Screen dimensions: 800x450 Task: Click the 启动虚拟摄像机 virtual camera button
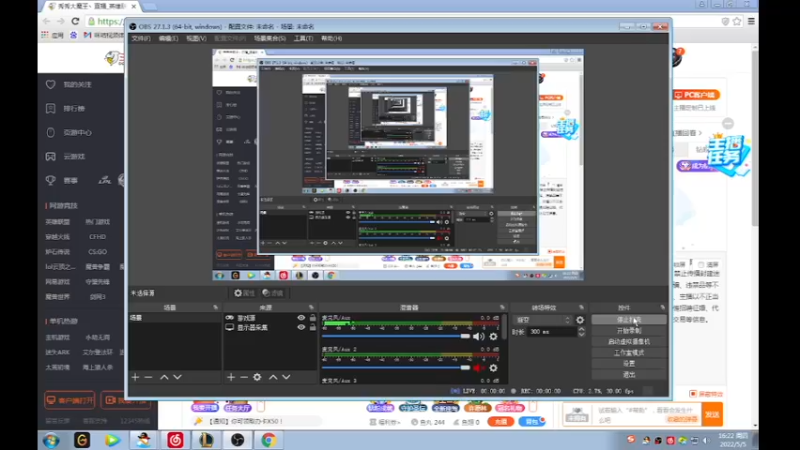point(629,342)
